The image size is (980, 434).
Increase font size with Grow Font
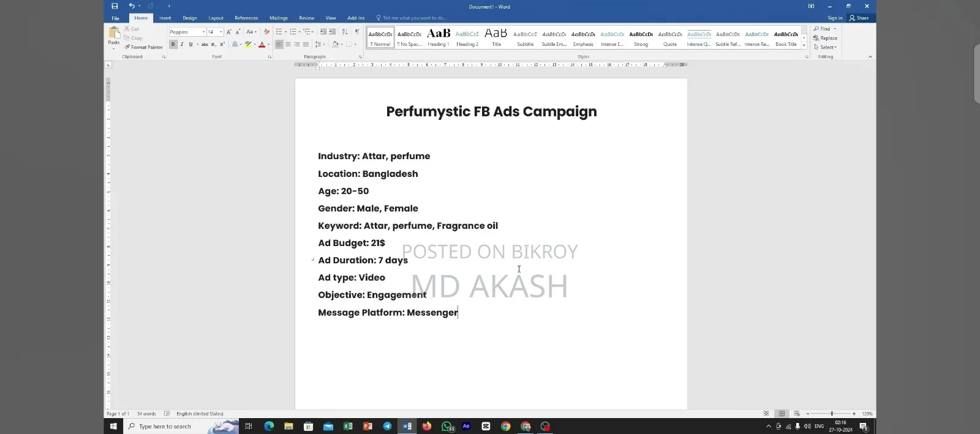pos(229,32)
